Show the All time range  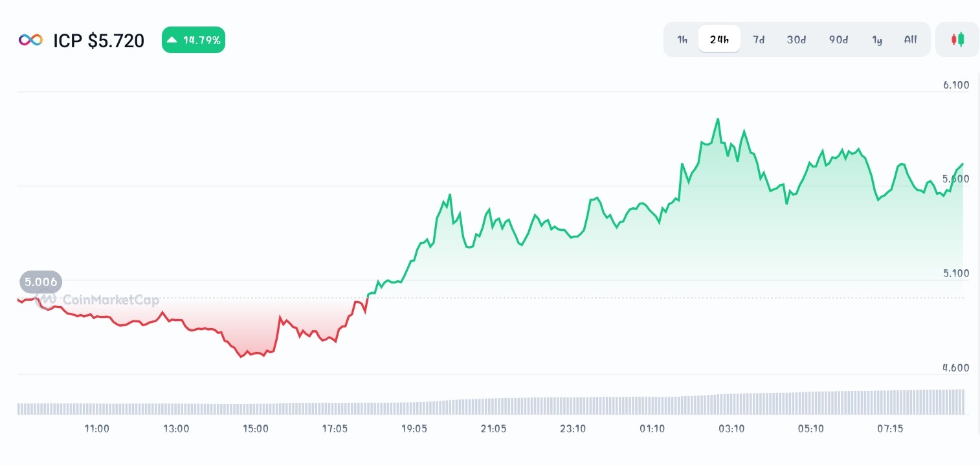coord(910,39)
